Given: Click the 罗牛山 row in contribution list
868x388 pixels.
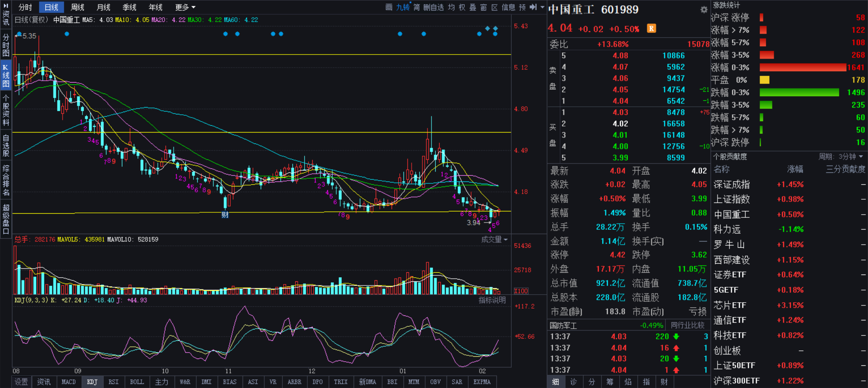Looking at the screenshot, I should tap(789, 245).
